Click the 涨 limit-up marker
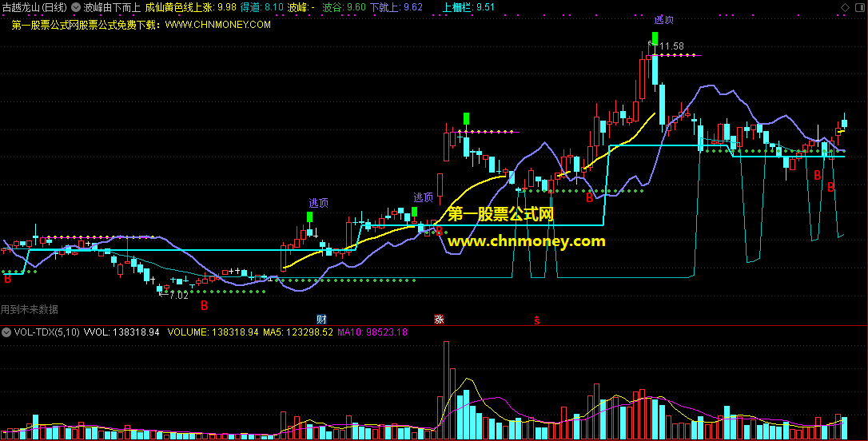The height and width of the screenshot is (441, 868). (x=439, y=320)
